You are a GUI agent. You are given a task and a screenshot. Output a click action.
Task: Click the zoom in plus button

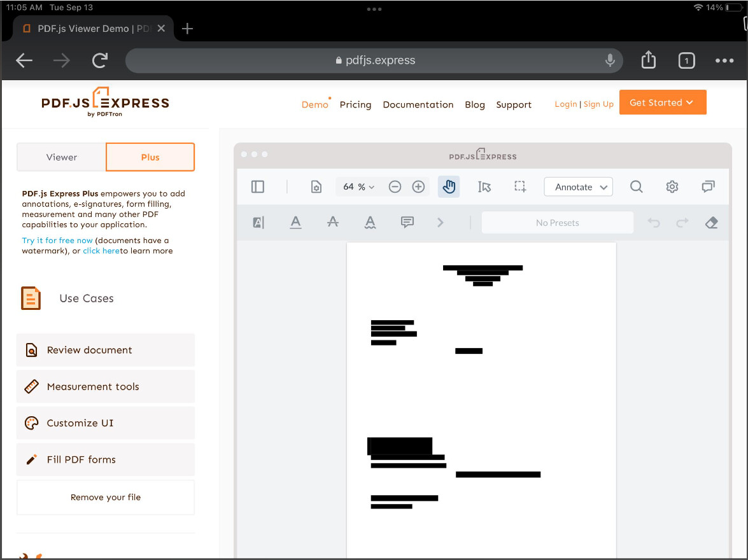[418, 186]
